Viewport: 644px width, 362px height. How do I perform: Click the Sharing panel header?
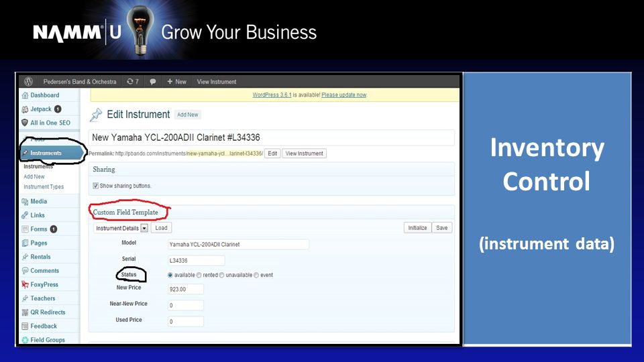pyautogui.click(x=272, y=170)
